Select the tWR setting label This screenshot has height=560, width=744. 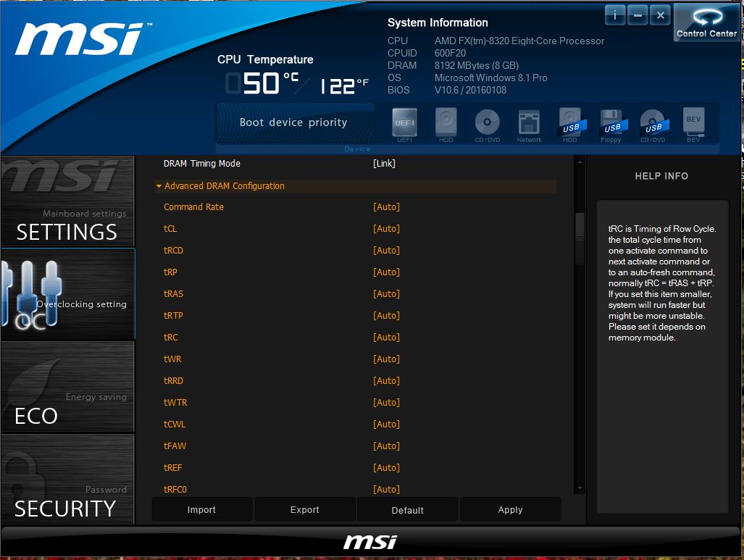point(172,359)
